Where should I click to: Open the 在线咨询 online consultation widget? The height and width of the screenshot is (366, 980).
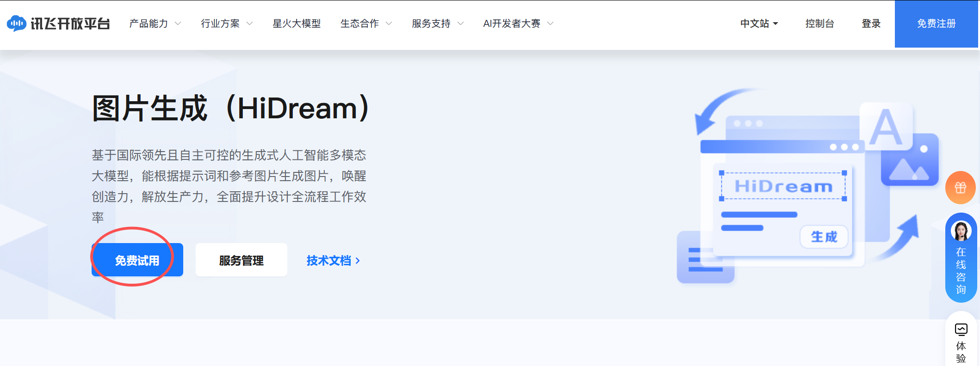click(x=961, y=258)
